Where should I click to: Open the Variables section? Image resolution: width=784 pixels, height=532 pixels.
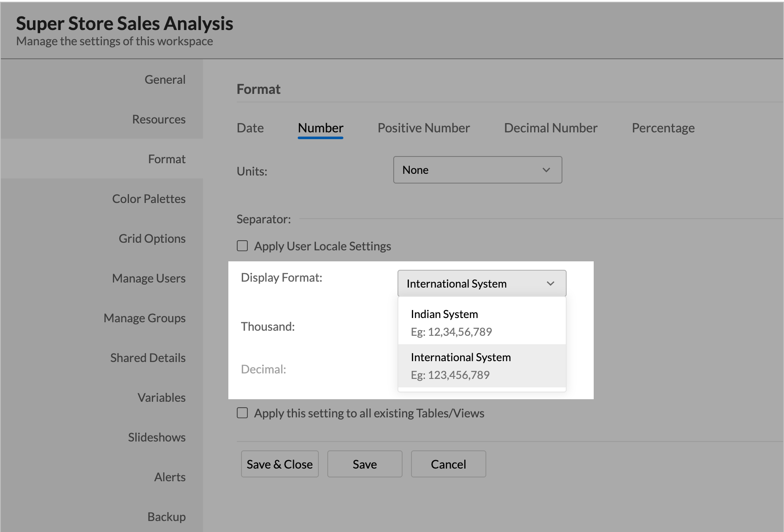(162, 398)
